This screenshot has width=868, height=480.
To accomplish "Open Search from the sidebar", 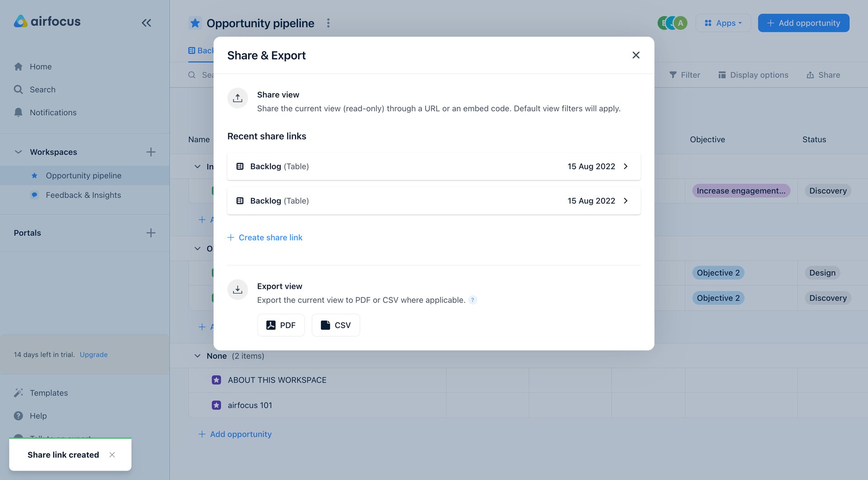I will [42, 89].
